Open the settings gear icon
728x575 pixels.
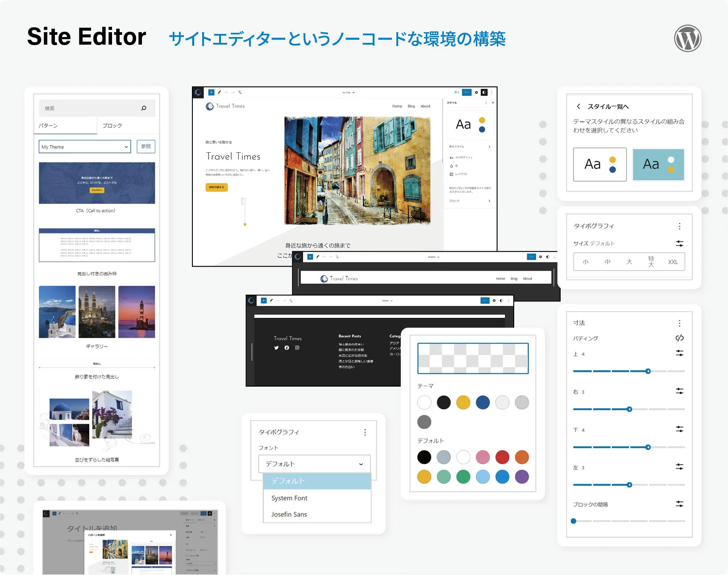tap(476, 92)
